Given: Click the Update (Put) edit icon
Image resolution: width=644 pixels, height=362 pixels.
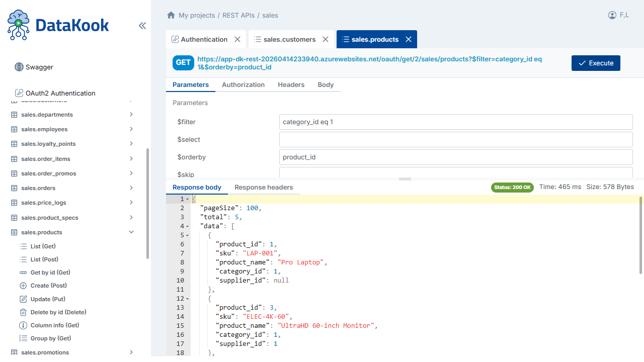Looking at the screenshot, I should click(x=23, y=299).
